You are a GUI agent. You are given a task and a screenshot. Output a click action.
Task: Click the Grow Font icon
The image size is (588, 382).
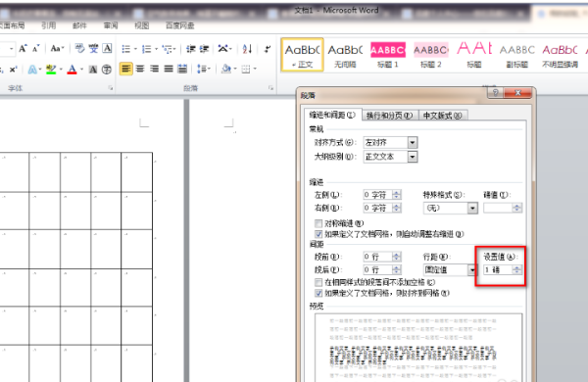click(x=23, y=48)
